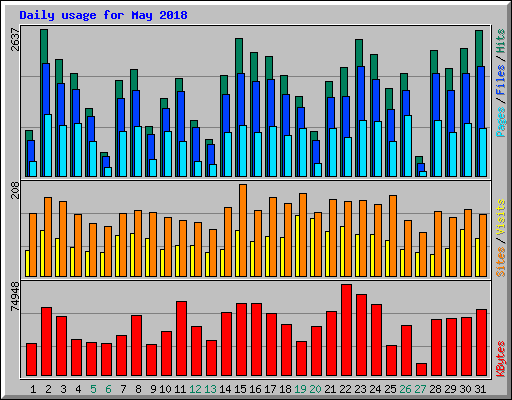Click the Visits legend label
The height and width of the screenshot is (400, 512).
tap(501, 217)
